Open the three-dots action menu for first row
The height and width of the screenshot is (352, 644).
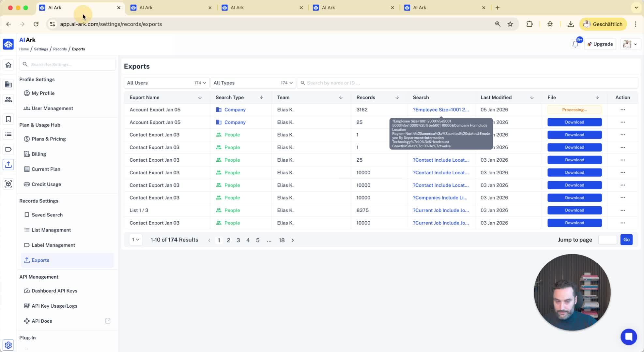(x=622, y=110)
